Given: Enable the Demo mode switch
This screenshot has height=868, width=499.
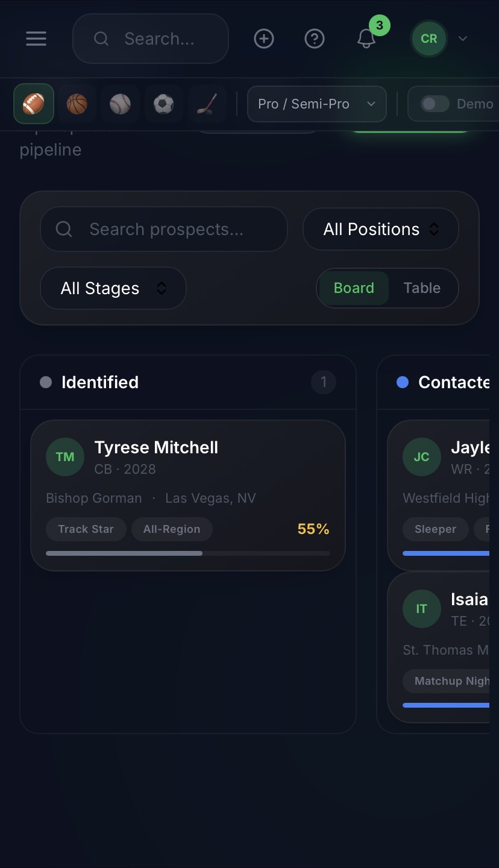Looking at the screenshot, I should tap(433, 104).
